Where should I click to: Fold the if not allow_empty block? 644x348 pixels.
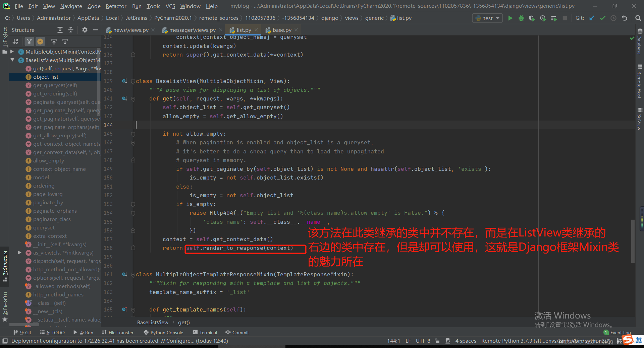coord(133,134)
